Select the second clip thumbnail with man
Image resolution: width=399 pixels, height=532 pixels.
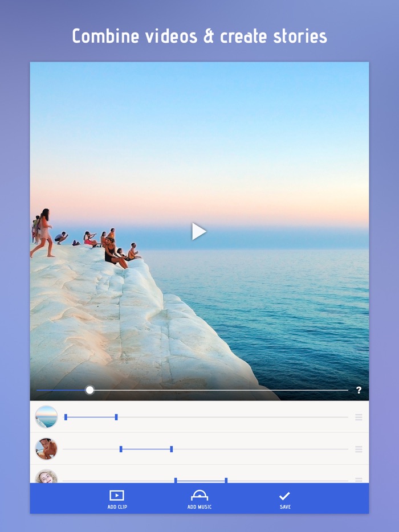coord(47,449)
